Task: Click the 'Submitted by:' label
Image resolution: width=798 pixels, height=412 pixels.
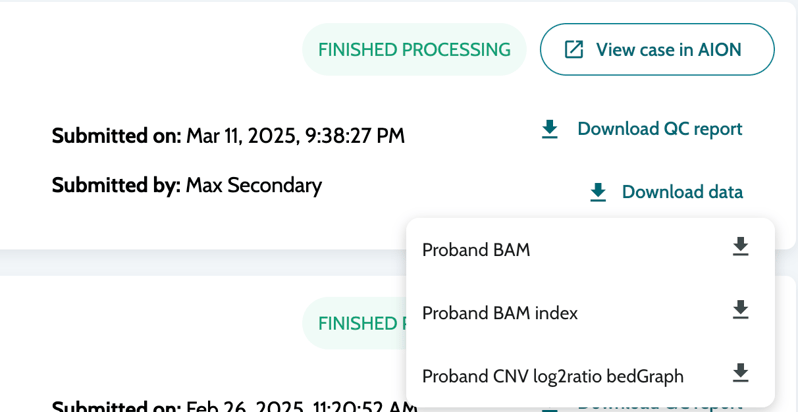Action: click(x=116, y=185)
